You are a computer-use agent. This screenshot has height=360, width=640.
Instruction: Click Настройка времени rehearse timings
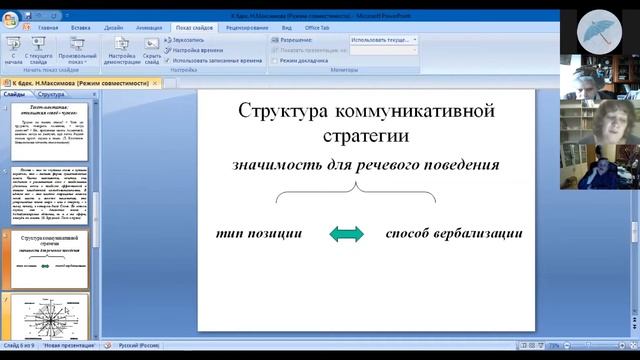[194, 50]
